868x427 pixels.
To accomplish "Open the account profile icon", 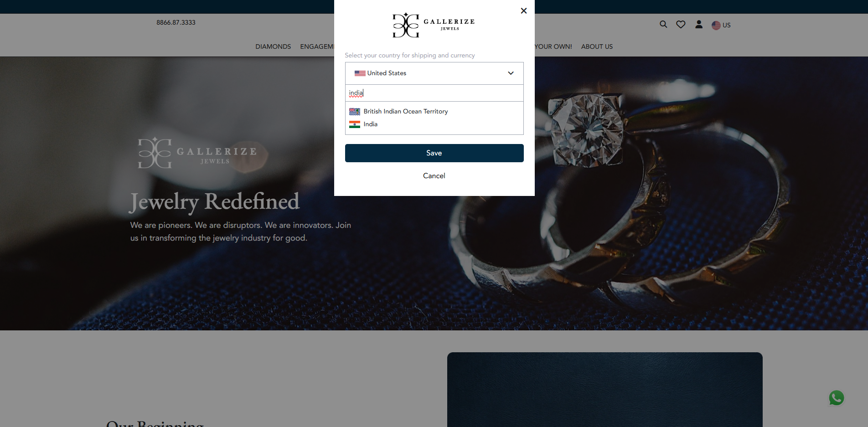I will pos(698,25).
